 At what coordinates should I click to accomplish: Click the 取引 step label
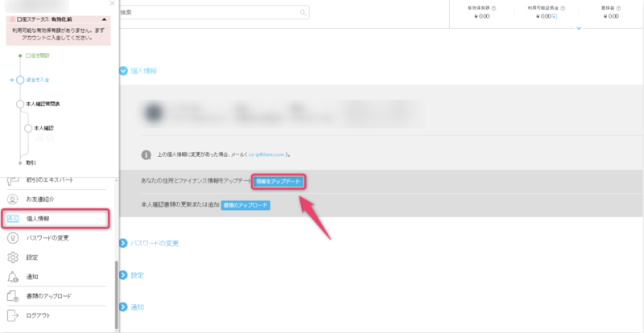(31, 163)
